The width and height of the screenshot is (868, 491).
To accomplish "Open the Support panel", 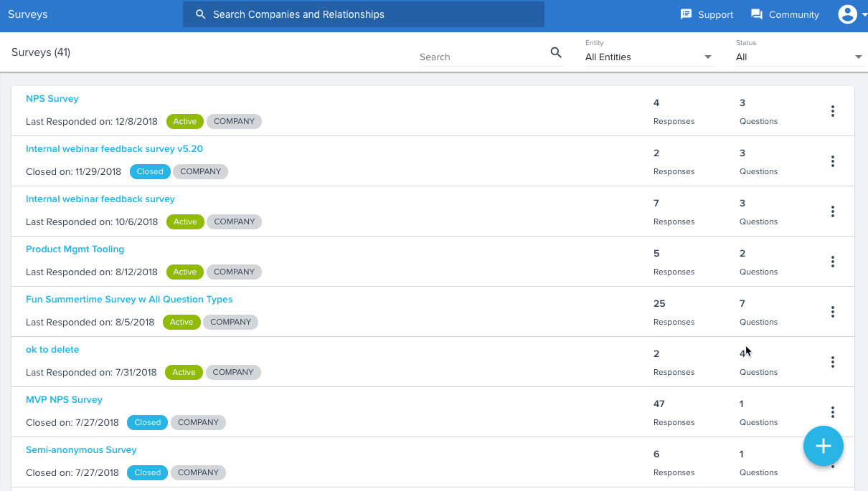I will click(706, 14).
